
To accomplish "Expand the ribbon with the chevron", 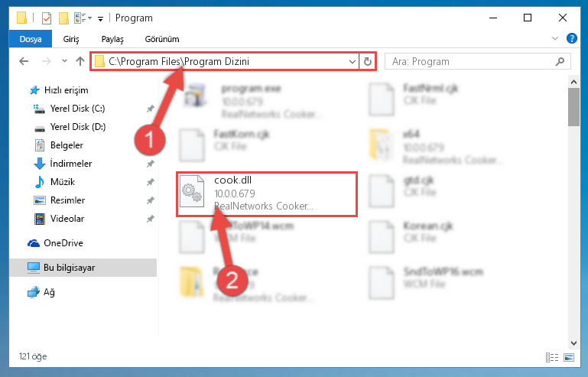I will tap(555, 38).
